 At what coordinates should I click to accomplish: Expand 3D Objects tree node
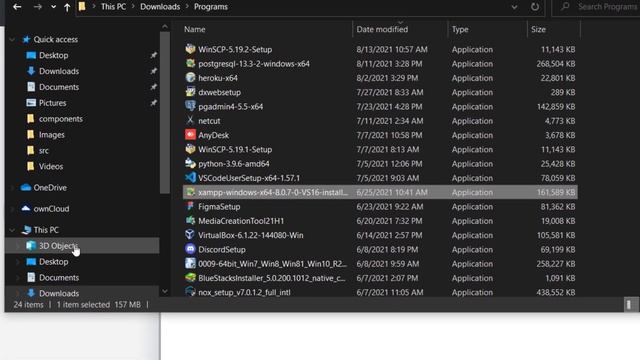[x=18, y=246]
